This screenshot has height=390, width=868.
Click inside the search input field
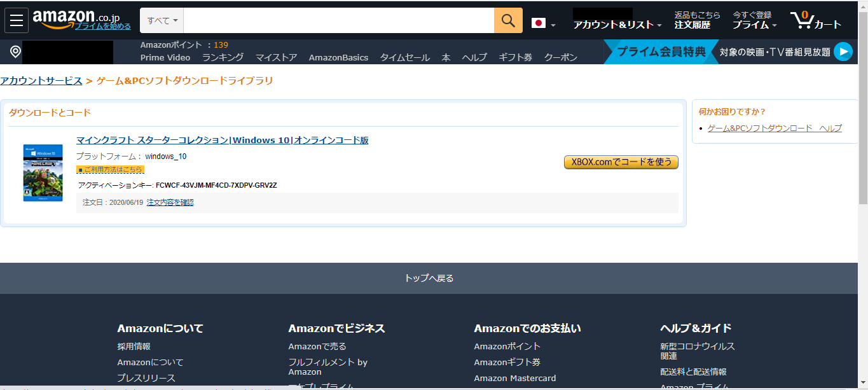[337, 20]
